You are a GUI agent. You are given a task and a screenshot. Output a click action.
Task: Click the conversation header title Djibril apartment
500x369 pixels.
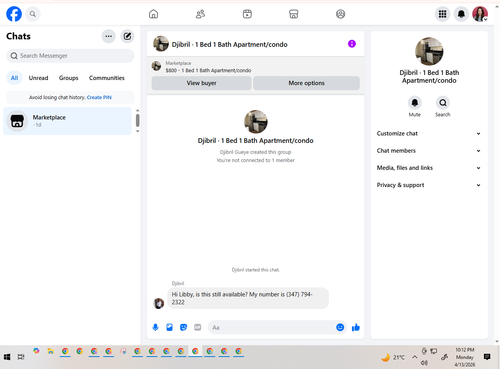(x=230, y=44)
